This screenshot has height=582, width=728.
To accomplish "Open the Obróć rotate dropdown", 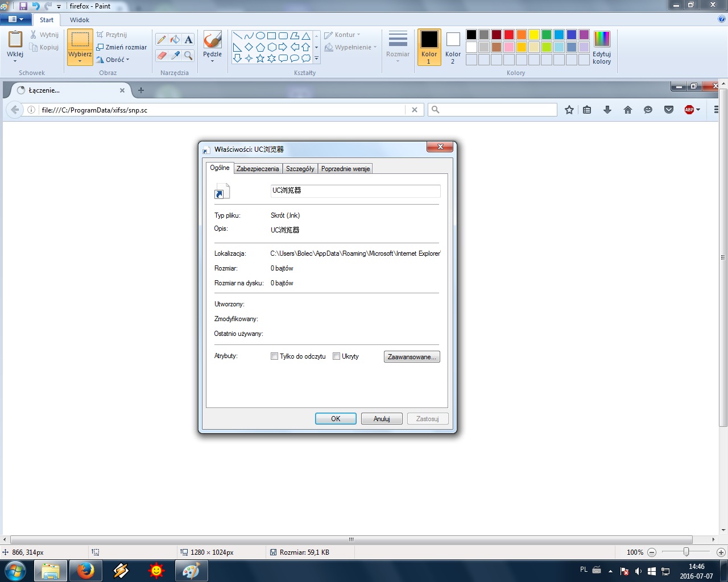I will (113, 60).
